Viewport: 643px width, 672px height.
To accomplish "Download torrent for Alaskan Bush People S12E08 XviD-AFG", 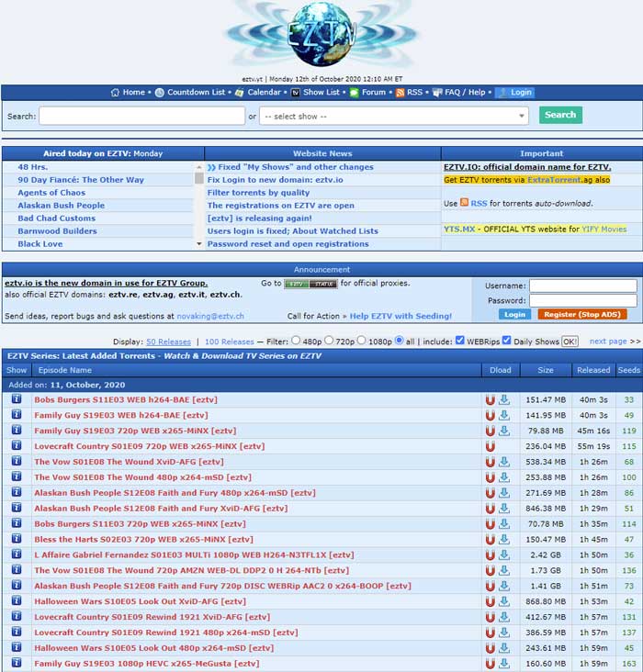I will tap(504, 509).
